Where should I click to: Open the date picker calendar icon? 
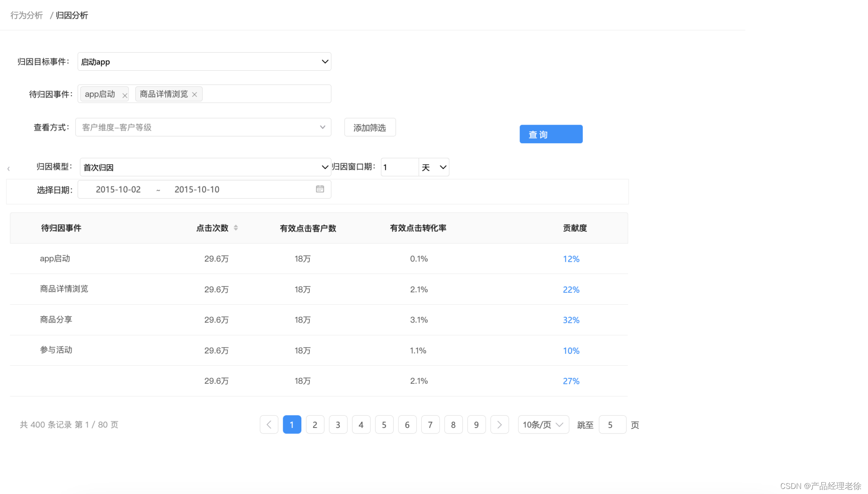click(320, 189)
